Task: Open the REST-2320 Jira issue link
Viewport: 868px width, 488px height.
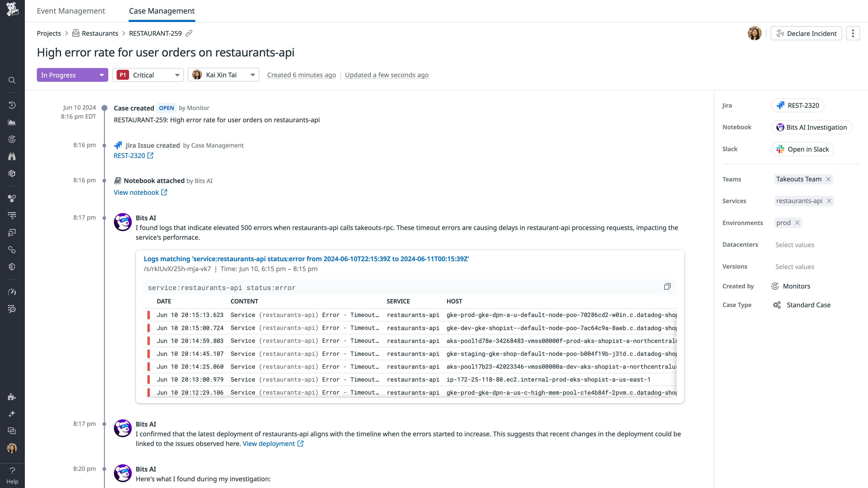Action: point(129,155)
